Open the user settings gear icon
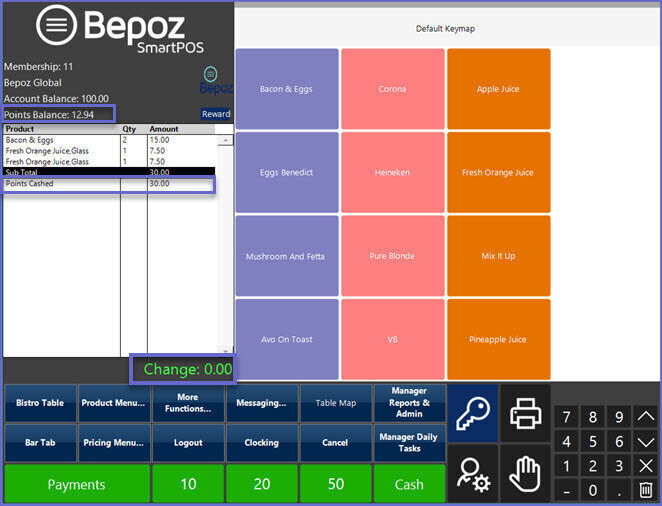 pyautogui.click(x=472, y=472)
